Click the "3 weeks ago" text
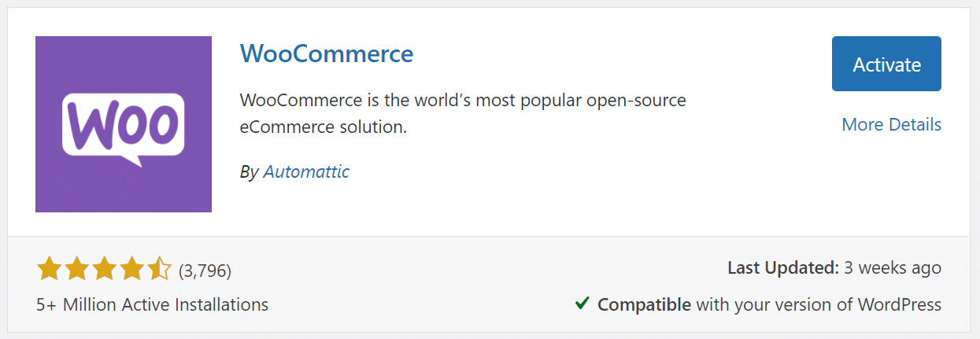980x339 pixels. pyautogui.click(x=893, y=268)
